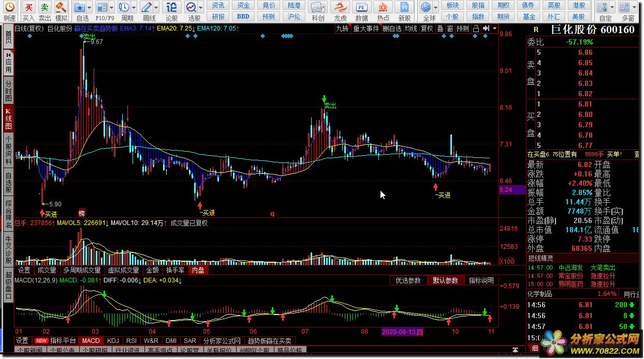Switch to the RSI indicator tab
This screenshot has width=644, height=359.
(131, 340)
